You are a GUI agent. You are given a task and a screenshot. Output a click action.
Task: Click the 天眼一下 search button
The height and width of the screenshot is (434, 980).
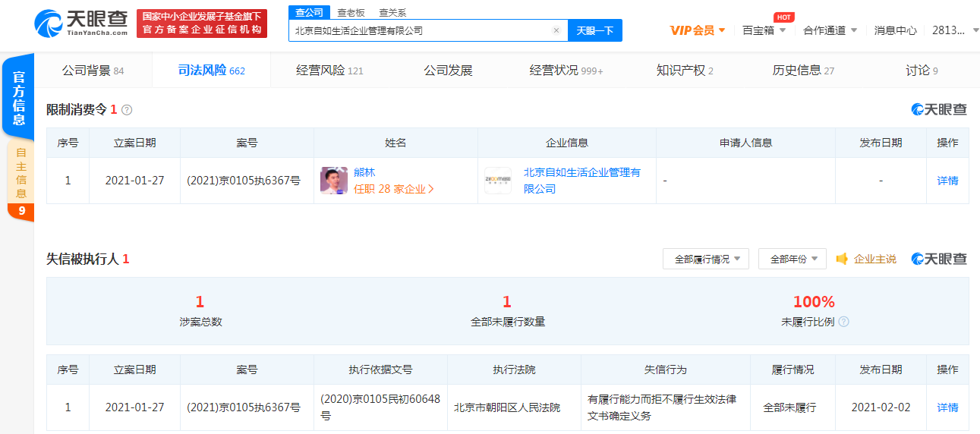[594, 30]
